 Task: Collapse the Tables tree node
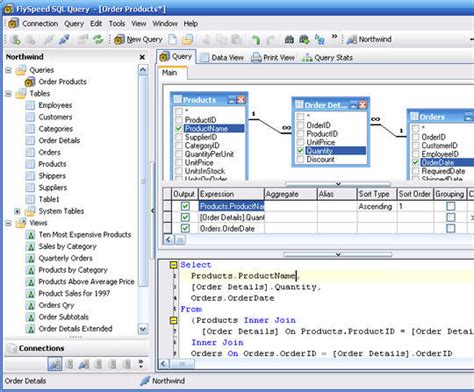pyautogui.click(x=8, y=94)
